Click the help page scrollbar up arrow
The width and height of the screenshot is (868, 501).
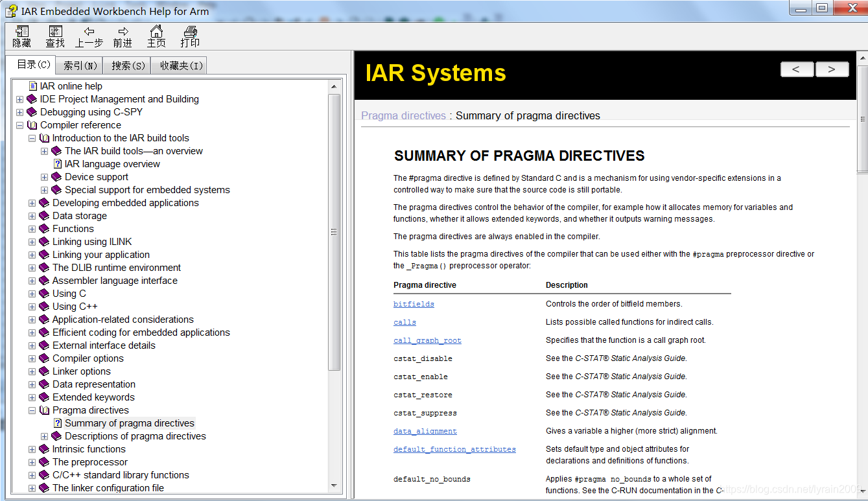coord(862,58)
